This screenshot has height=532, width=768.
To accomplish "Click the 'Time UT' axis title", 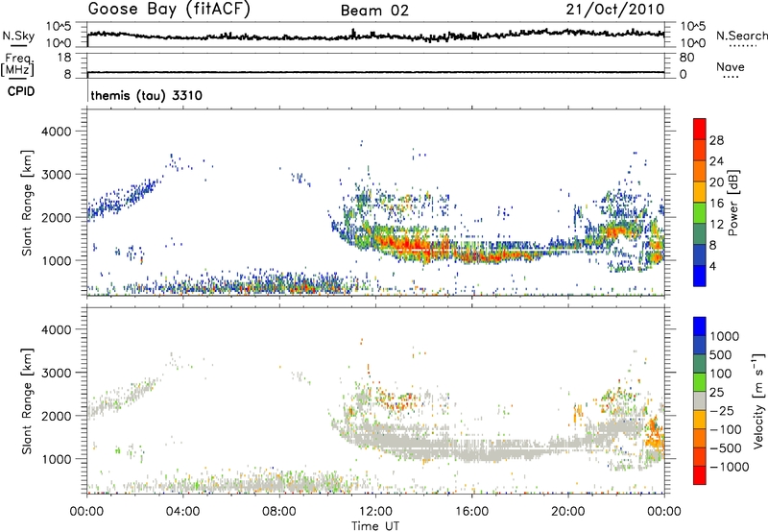I will tap(375, 525).
